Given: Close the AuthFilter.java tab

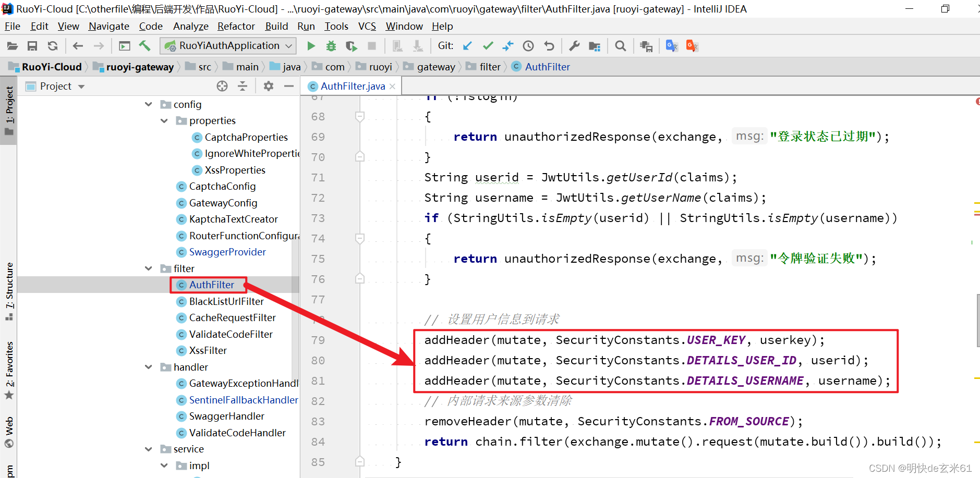Looking at the screenshot, I should coord(392,87).
